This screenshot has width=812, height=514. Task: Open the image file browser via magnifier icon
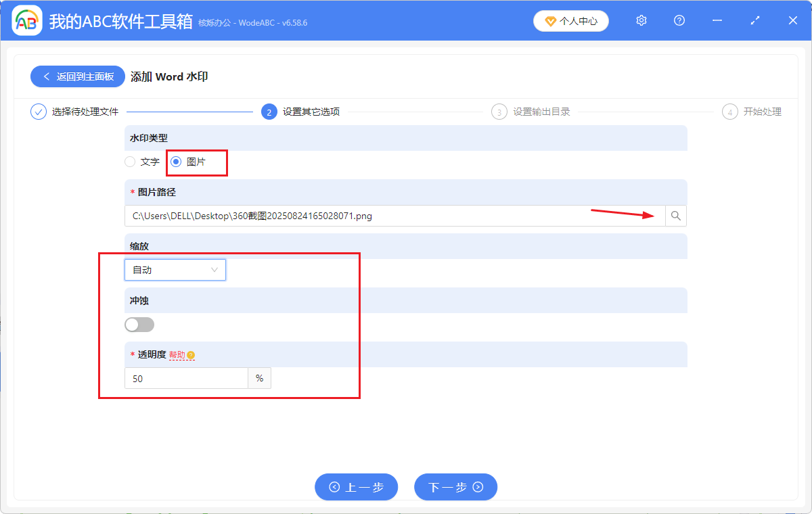tap(675, 215)
